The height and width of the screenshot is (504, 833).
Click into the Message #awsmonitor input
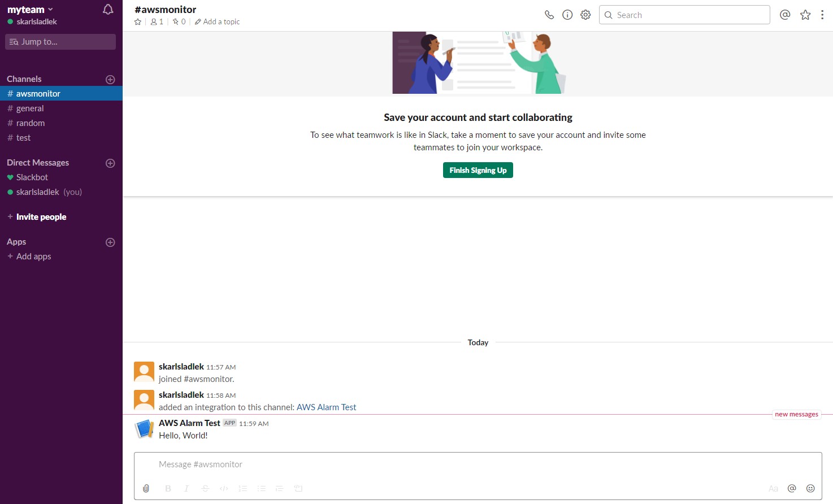pos(478,464)
